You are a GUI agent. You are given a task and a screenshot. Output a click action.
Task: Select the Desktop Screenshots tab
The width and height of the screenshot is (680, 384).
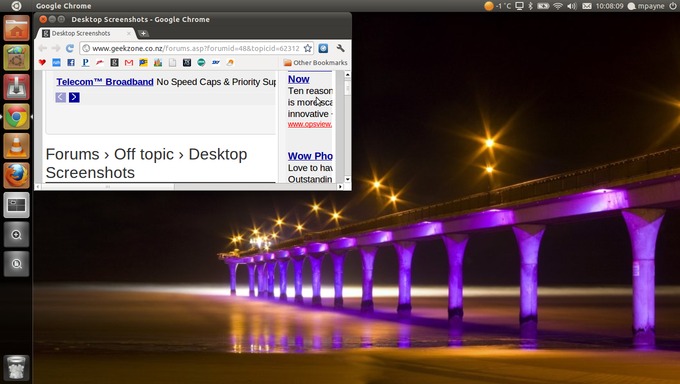click(81, 33)
